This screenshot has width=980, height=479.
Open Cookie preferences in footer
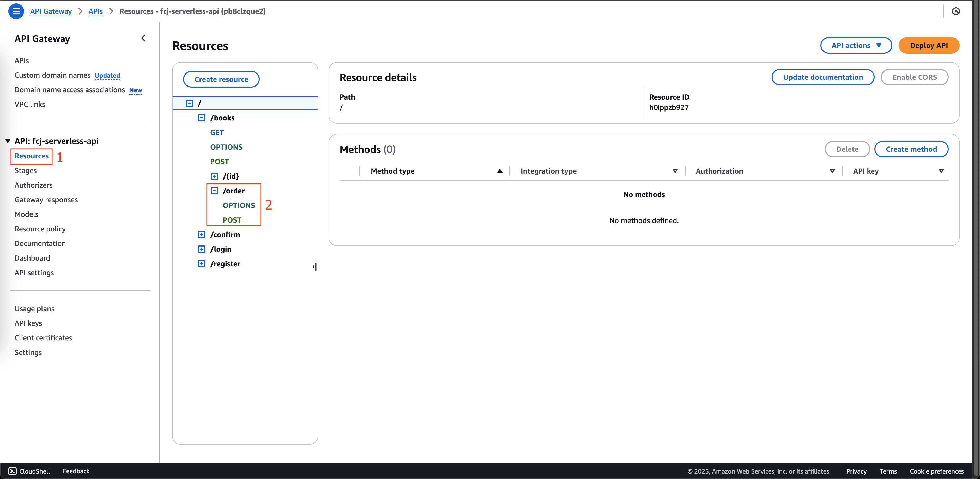(937, 471)
